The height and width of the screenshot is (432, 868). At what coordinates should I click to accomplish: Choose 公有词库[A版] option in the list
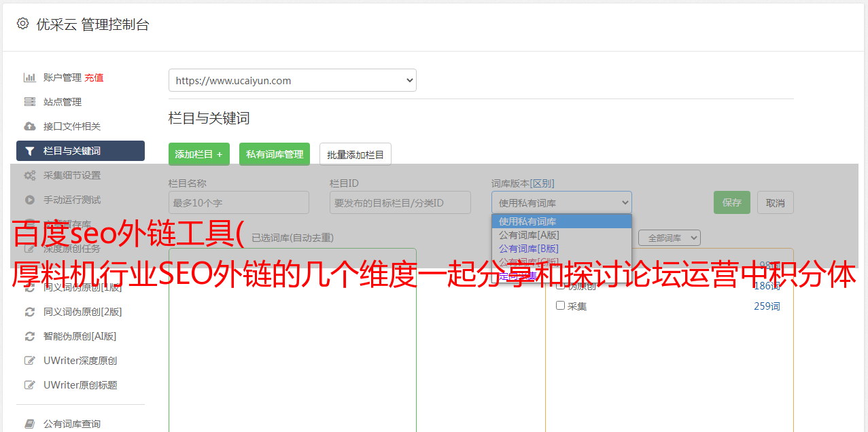pos(561,235)
